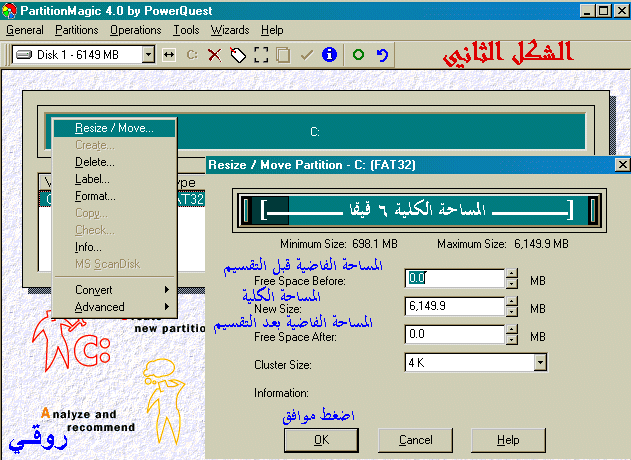This screenshot has width=631, height=460.
Task: Click the Copy partition toolbar icon
Action: tap(283, 55)
